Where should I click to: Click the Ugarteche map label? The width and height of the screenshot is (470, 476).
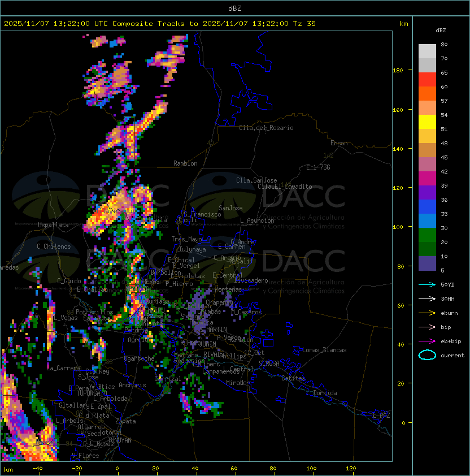[x=139, y=358]
